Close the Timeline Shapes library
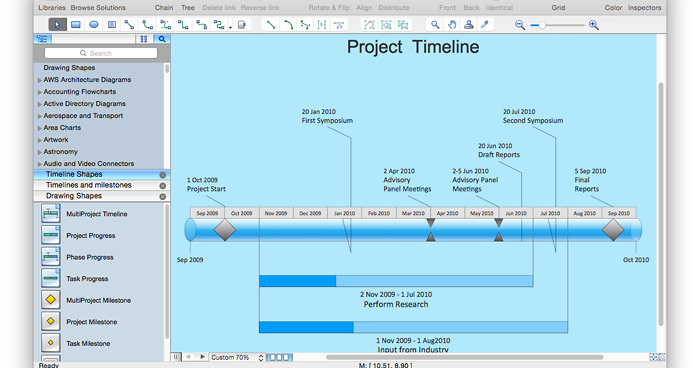Screen dimensions: 700x368 (x=162, y=175)
